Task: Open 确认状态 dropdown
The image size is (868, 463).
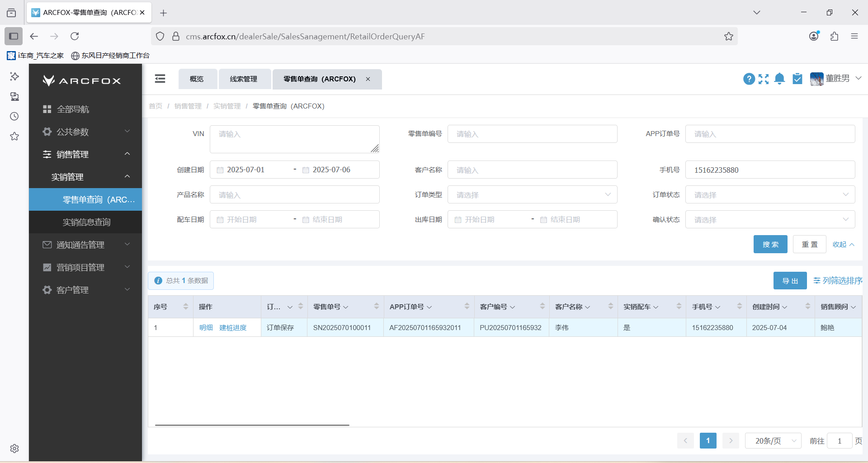Action: point(770,219)
